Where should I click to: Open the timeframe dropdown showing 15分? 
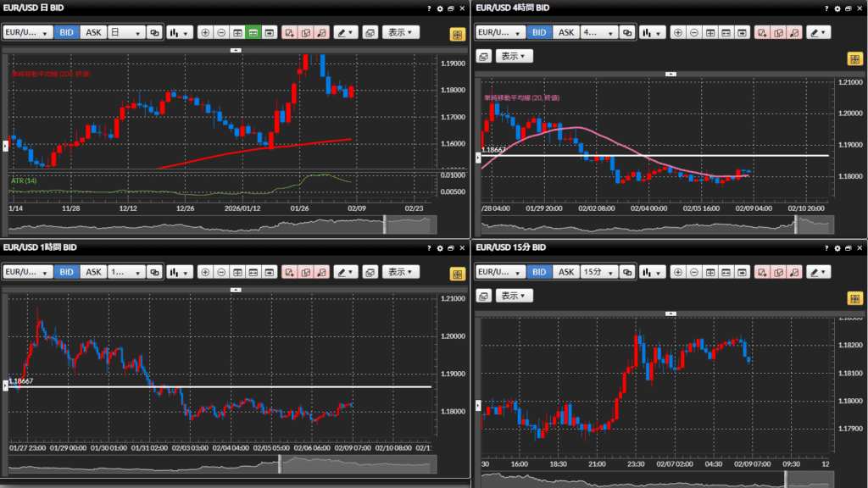[x=596, y=273]
